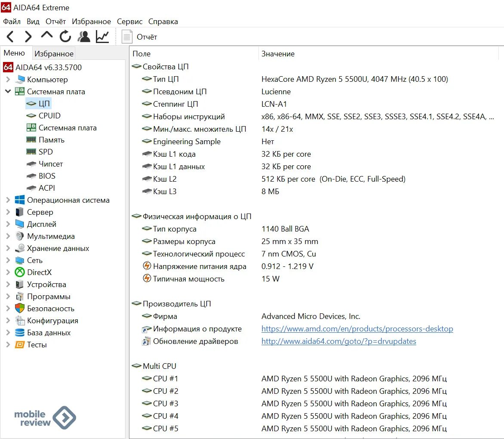Click the AIDA64 v6.33.5700 root icon
The width and height of the screenshot is (504, 439).
click(x=8, y=67)
